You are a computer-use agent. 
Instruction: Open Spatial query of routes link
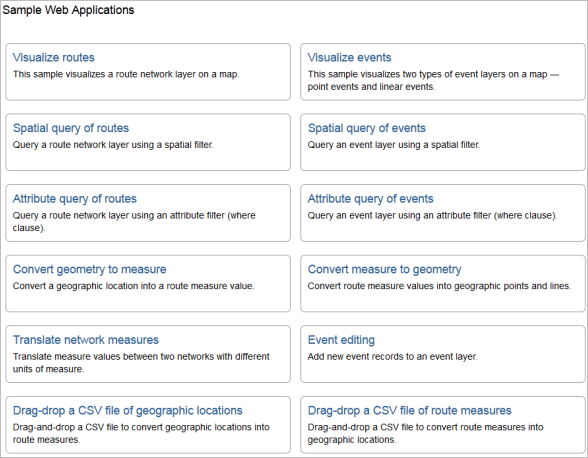click(71, 128)
